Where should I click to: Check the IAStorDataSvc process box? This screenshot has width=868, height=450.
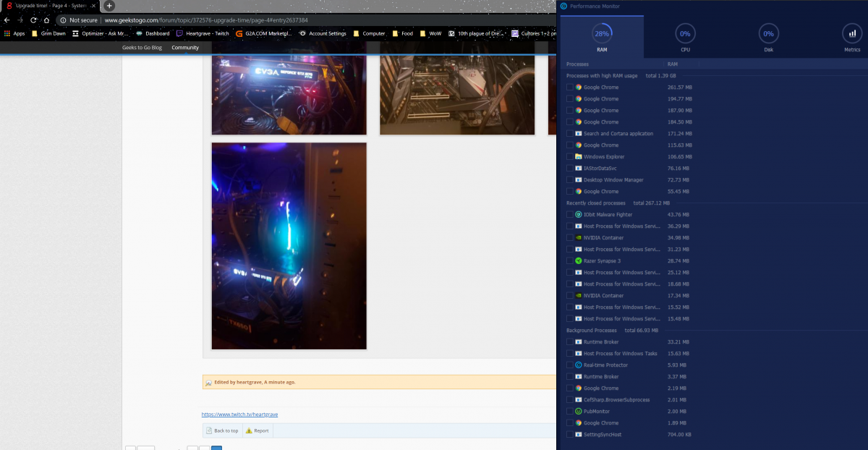tap(569, 169)
